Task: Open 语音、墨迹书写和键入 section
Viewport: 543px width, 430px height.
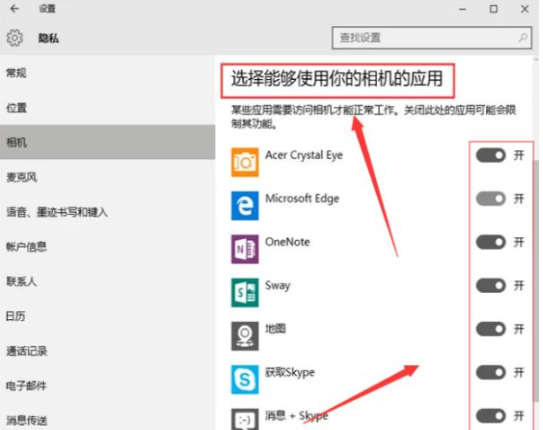Action: click(107, 212)
